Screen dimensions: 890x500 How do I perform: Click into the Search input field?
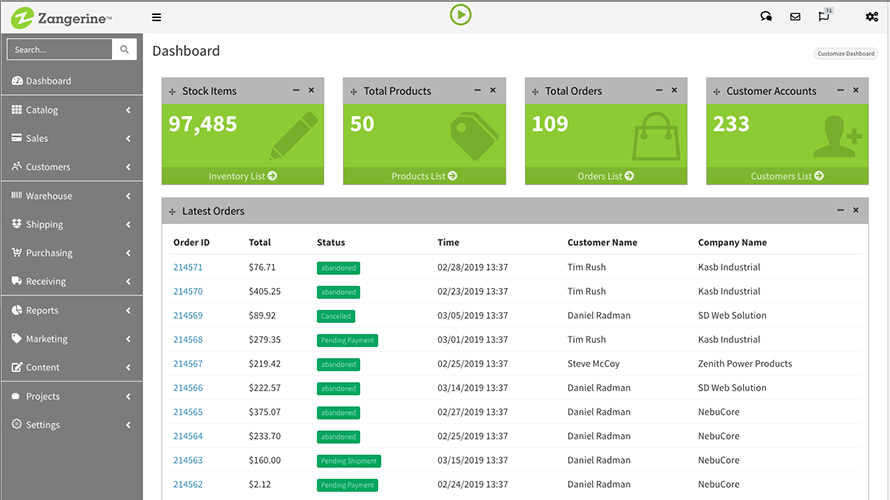point(60,49)
